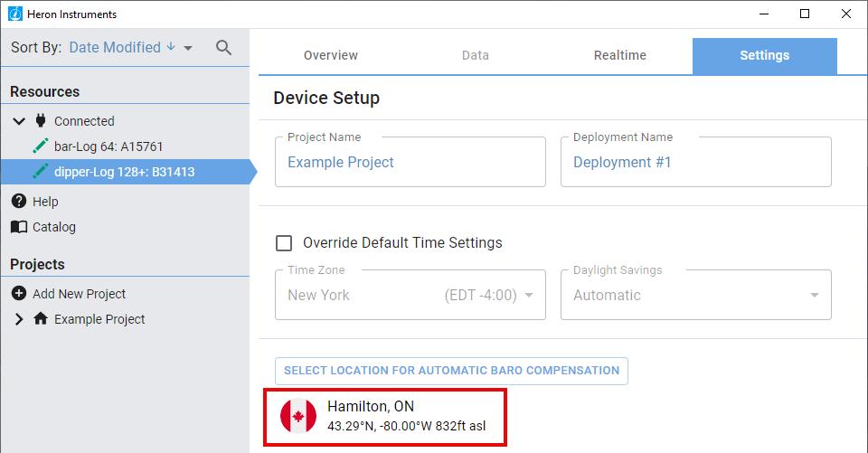Switch to the Realtime tab
Screen dimensions: 868x453
620,55
